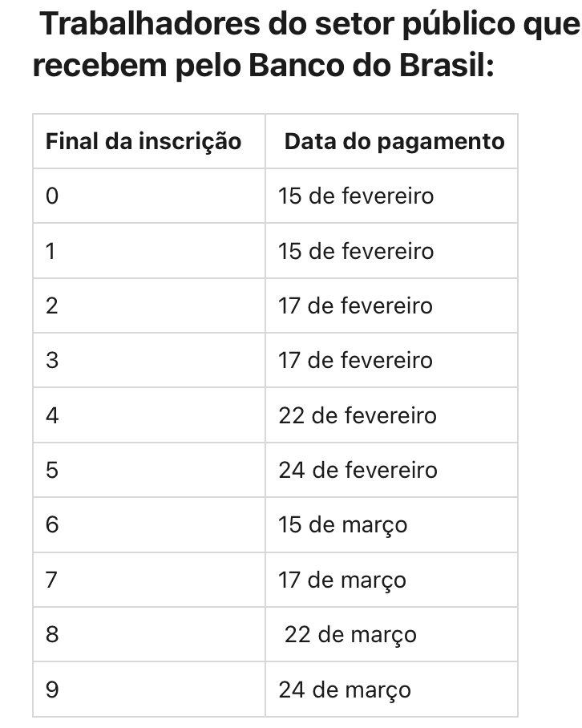Click the payment date for inscription 2
Screen dimensions: 582x728
click(x=355, y=306)
